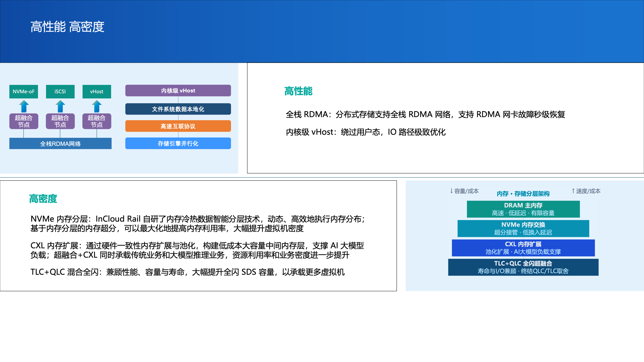Click the purple 内核级 vHost bar
This screenshot has height=362, width=644.
(178, 91)
